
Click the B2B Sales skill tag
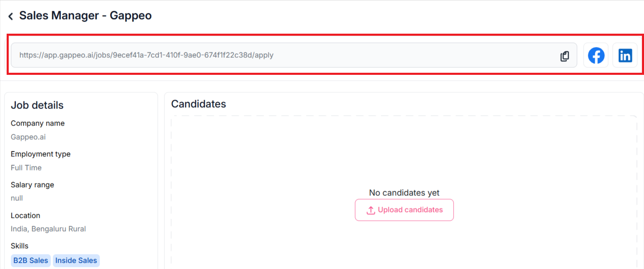[31, 261]
